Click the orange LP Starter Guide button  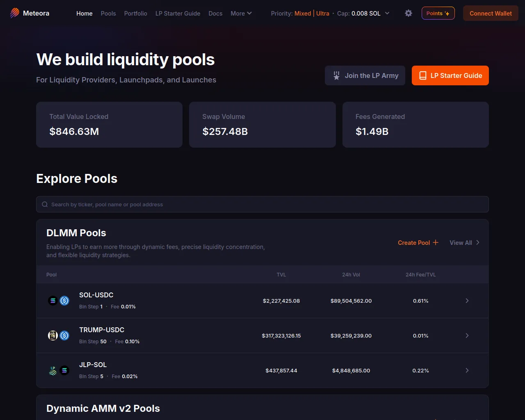(450, 75)
